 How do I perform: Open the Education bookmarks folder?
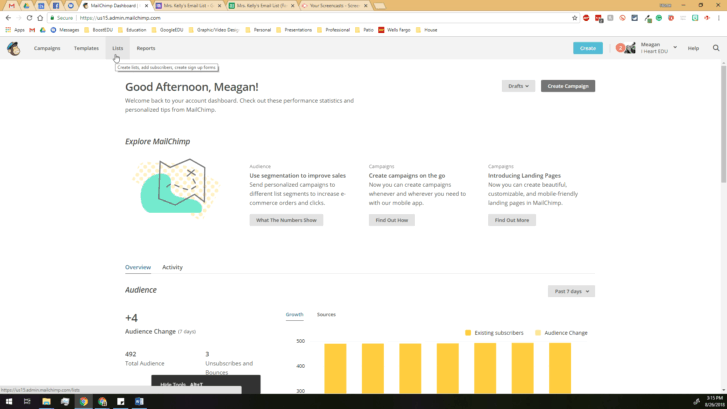tap(132, 30)
